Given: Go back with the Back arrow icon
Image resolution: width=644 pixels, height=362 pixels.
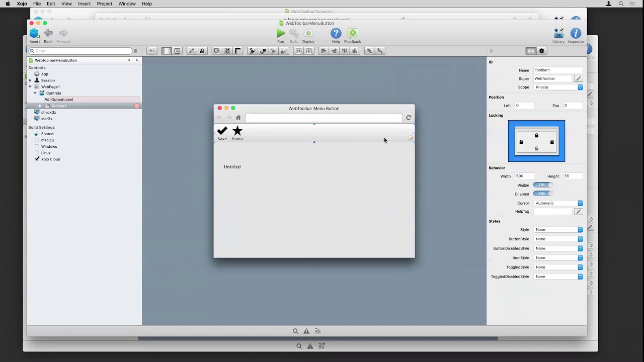Looking at the screenshot, I should [48, 33].
